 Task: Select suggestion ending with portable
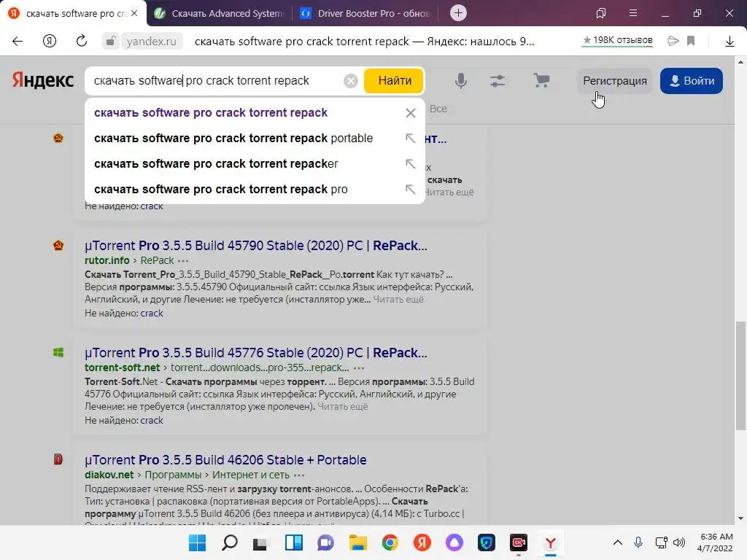tap(233, 138)
